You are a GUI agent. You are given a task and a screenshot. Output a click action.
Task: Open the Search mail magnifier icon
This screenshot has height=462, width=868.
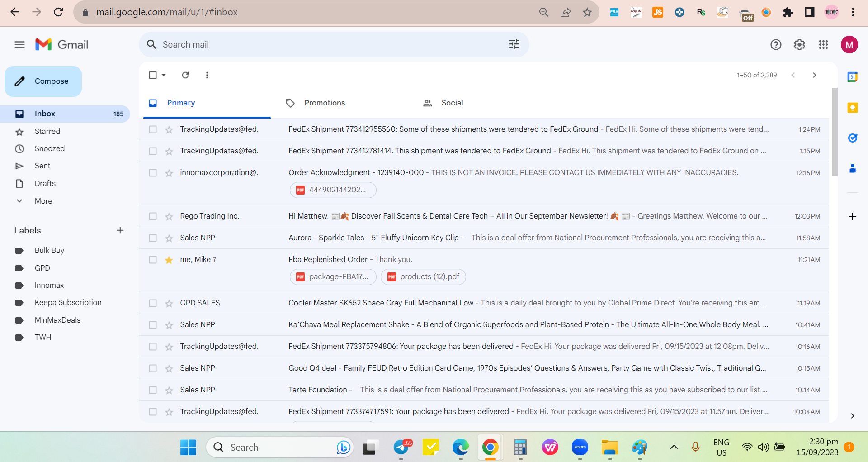pyautogui.click(x=152, y=44)
